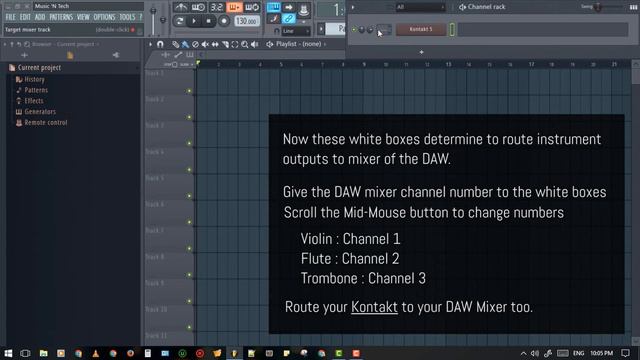Toggle the playlist snap magnet
This screenshot has height=360, width=640.
pyautogui.click(x=160, y=44)
